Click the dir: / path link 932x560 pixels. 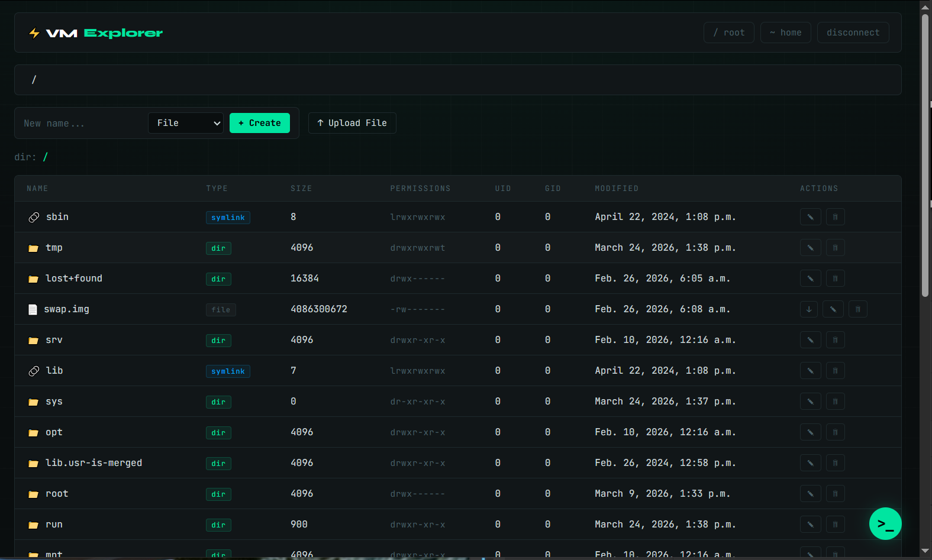point(46,157)
